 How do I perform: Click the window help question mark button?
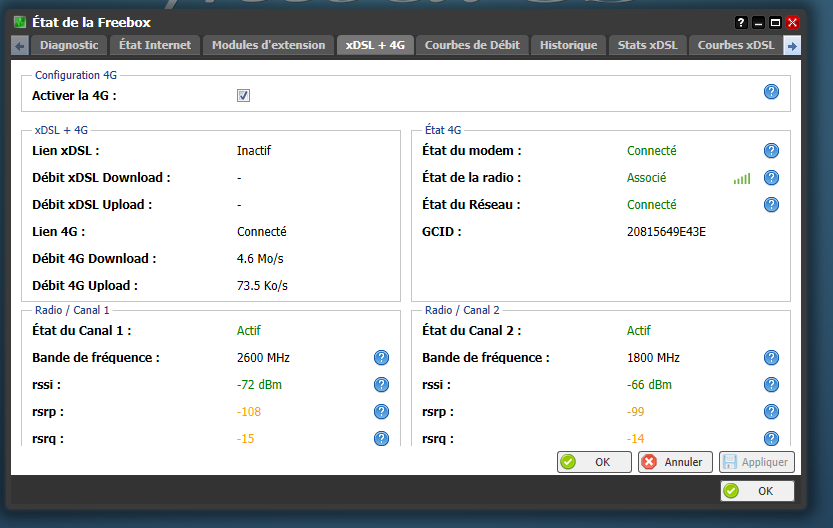click(x=741, y=22)
